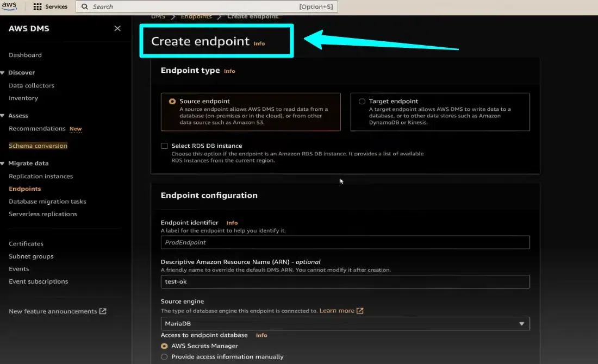Open Serverless replications
The height and width of the screenshot is (364, 598).
click(43, 214)
